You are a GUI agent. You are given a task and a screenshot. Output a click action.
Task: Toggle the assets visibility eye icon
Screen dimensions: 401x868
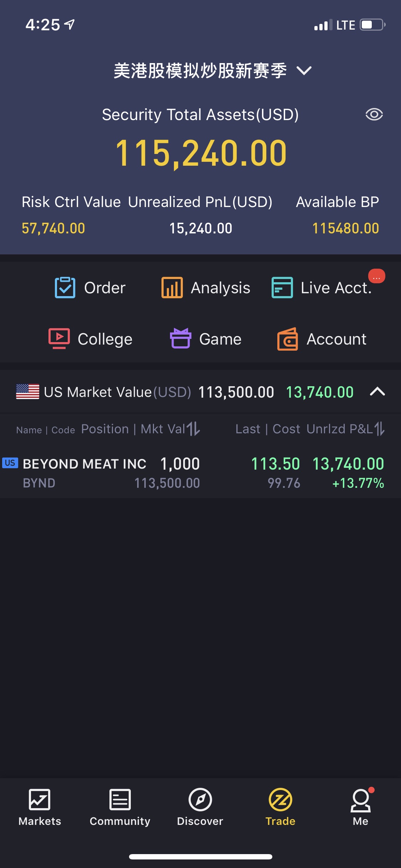374,114
